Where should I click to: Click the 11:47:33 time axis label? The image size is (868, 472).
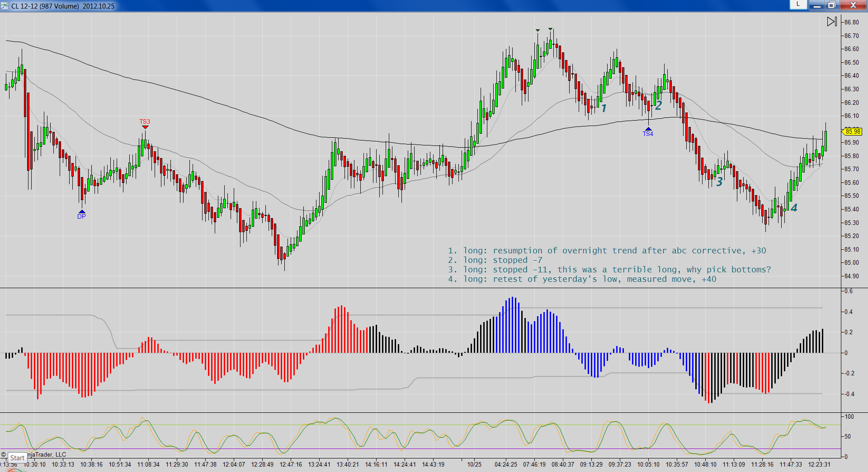[791, 464]
